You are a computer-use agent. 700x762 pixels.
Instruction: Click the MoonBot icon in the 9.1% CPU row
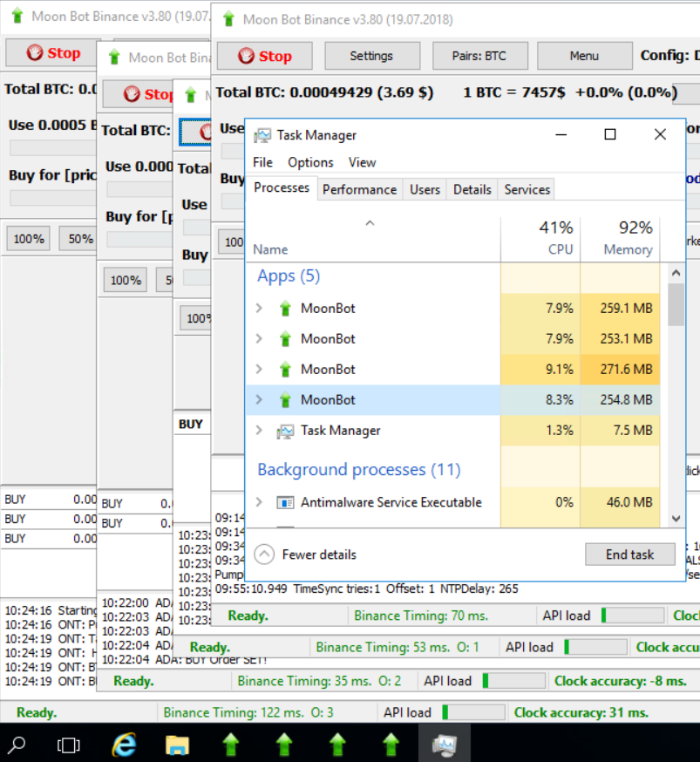tap(285, 370)
